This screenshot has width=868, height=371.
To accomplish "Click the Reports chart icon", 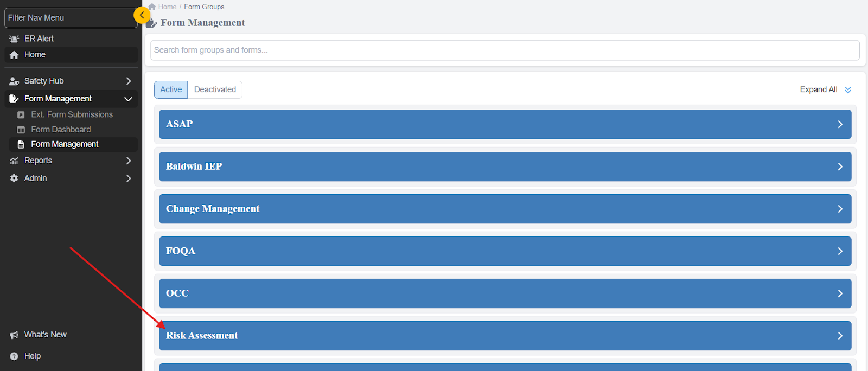I will coord(14,161).
